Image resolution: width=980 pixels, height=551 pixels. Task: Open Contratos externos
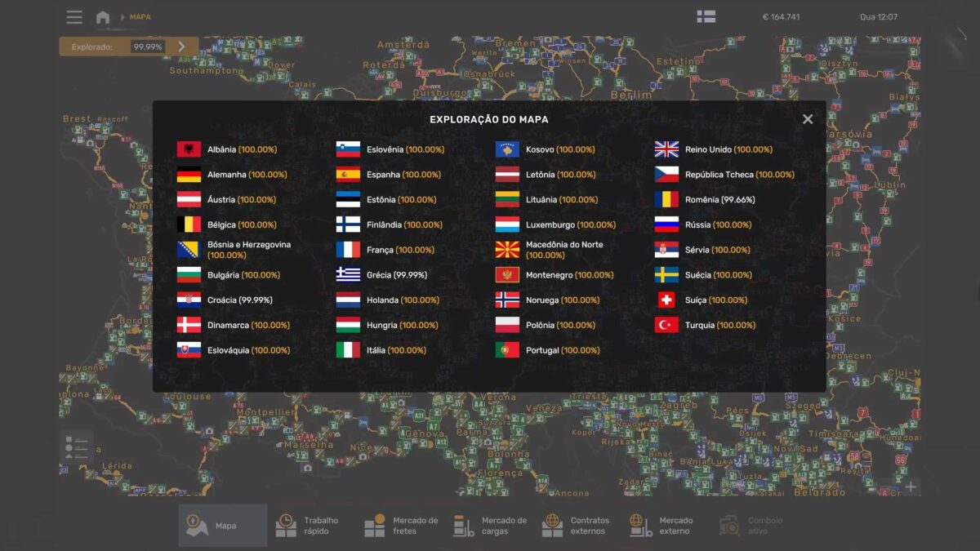coord(577,526)
